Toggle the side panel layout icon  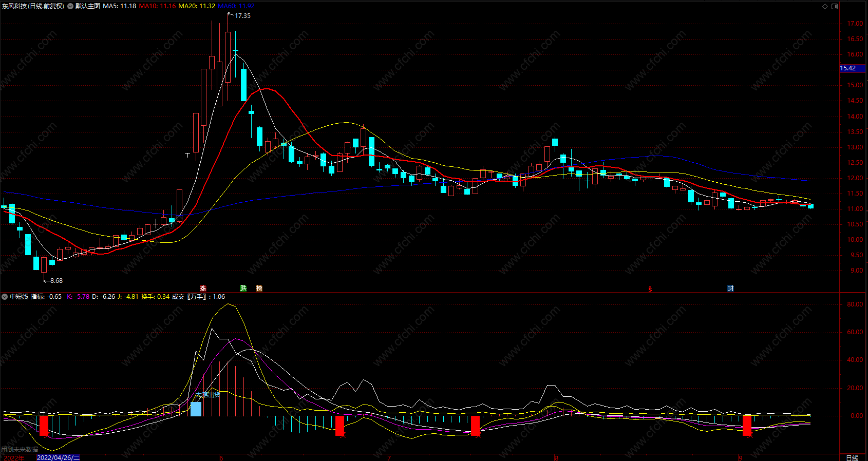[x=835, y=6]
